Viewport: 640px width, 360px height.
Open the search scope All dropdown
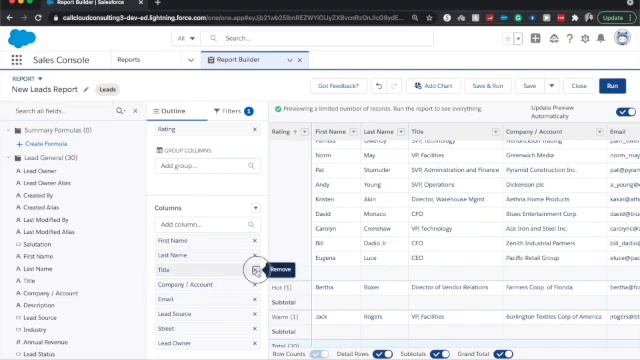[186, 38]
